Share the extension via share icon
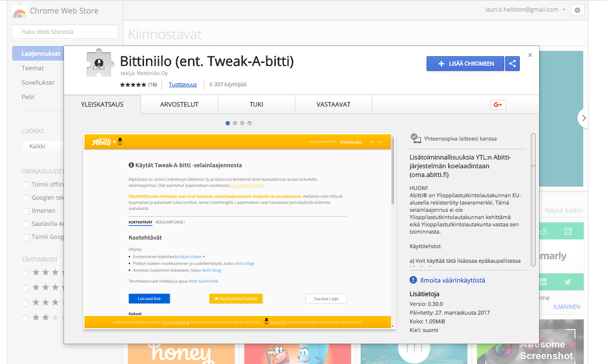Viewport: 607px width, 364px height. [512, 63]
